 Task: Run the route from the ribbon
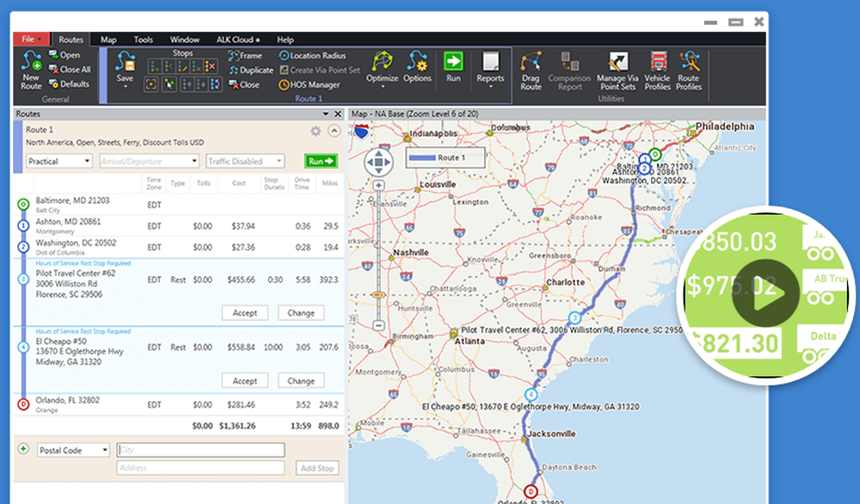click(x=453, y=67)
